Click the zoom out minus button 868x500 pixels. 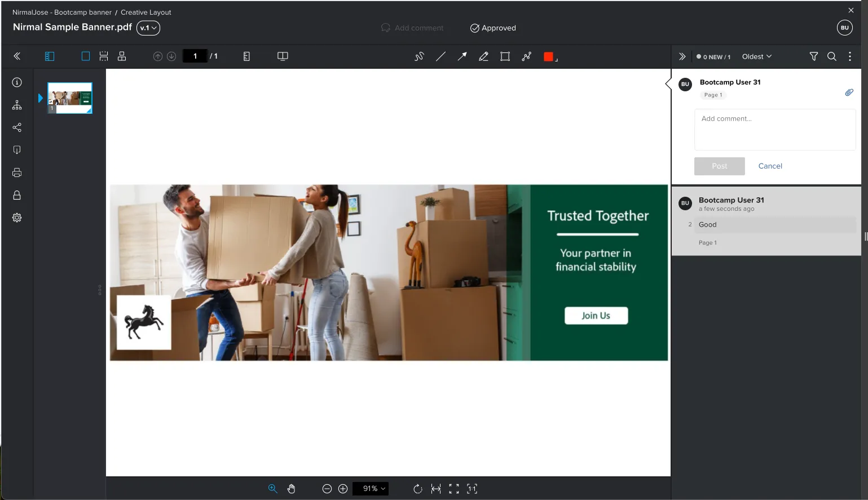coord(327,489)
